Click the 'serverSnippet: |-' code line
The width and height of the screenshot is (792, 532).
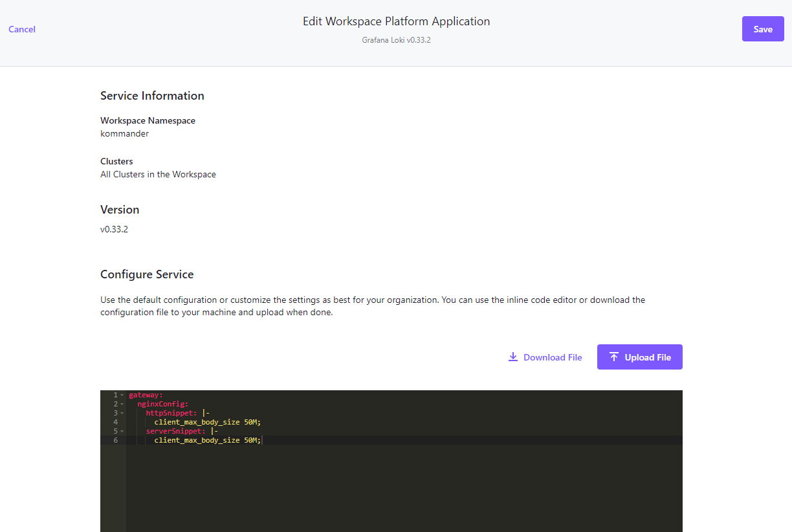[x=182, y=431]
